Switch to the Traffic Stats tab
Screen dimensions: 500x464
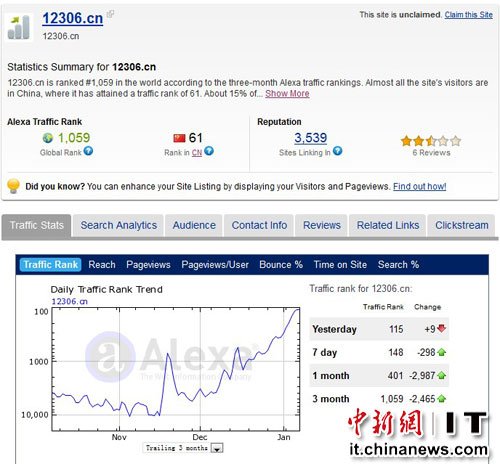click(x=36, y=225)
